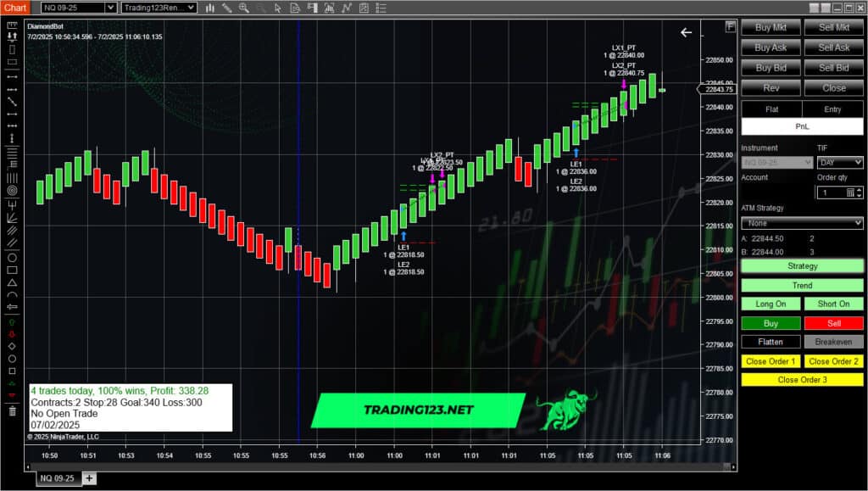The image size is (868, 491).
Task: Click Sell Bid button
Action: 834,68
